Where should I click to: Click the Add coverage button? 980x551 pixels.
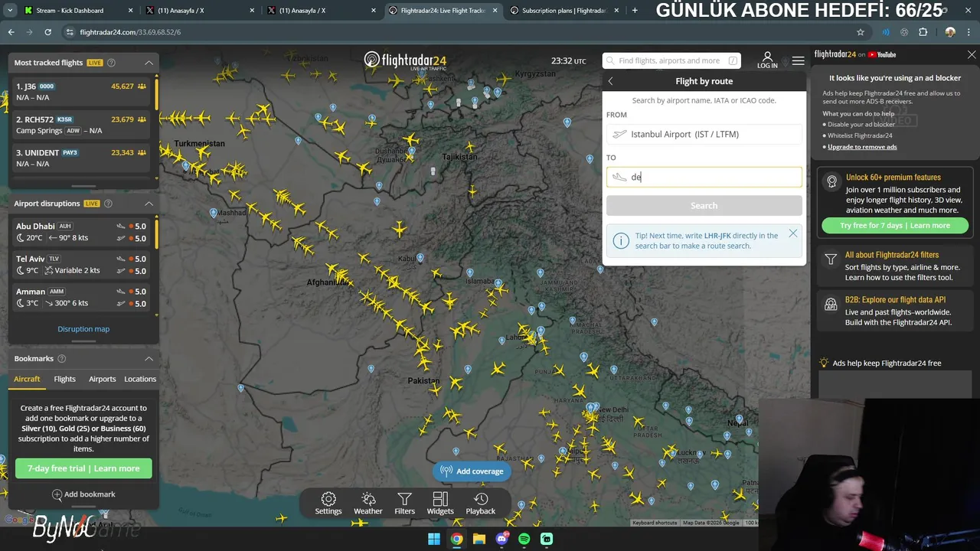(472, 471)
